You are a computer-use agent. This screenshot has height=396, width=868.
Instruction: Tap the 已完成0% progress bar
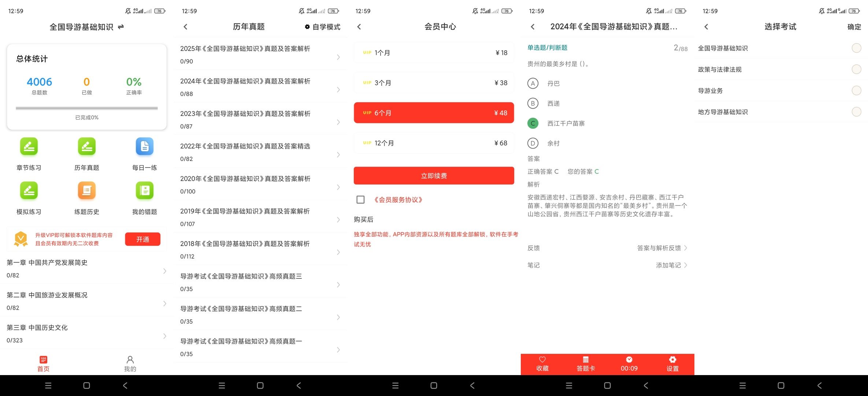point(87,108)
